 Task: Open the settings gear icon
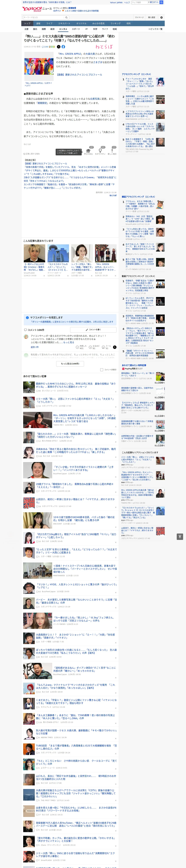(x=161, y=17)
